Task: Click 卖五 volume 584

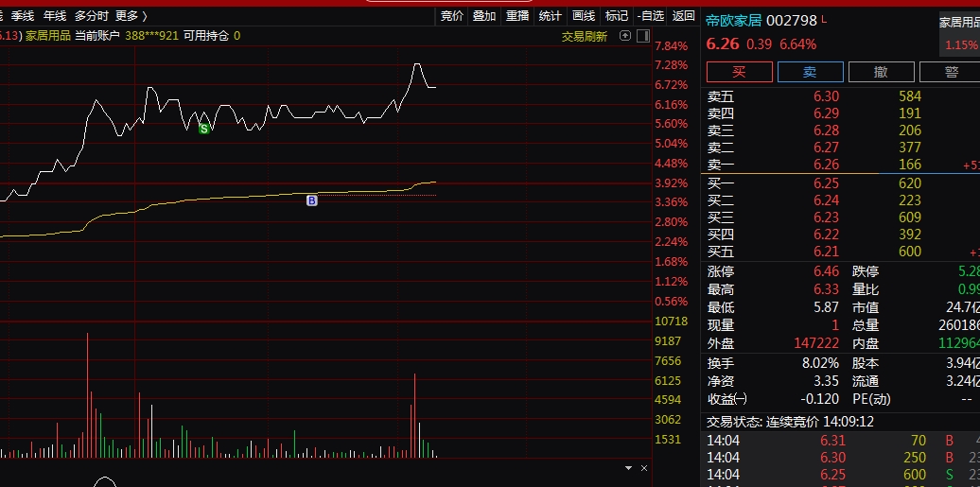Action: [909, 96]
